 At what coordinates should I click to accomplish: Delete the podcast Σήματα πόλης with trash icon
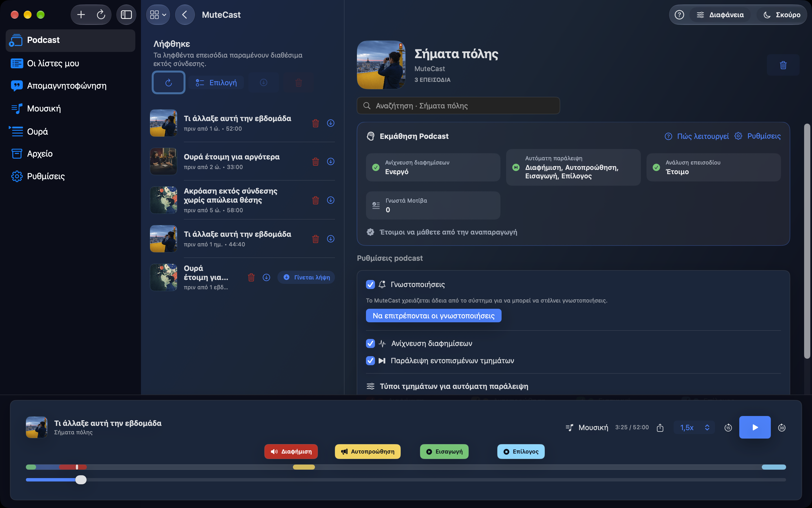click(783, 65)
